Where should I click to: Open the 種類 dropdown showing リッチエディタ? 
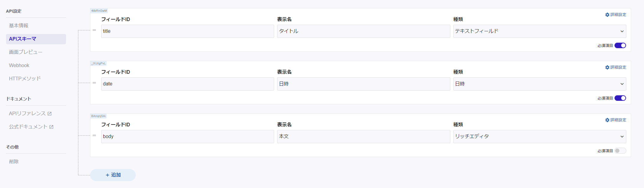coord(539,136)
